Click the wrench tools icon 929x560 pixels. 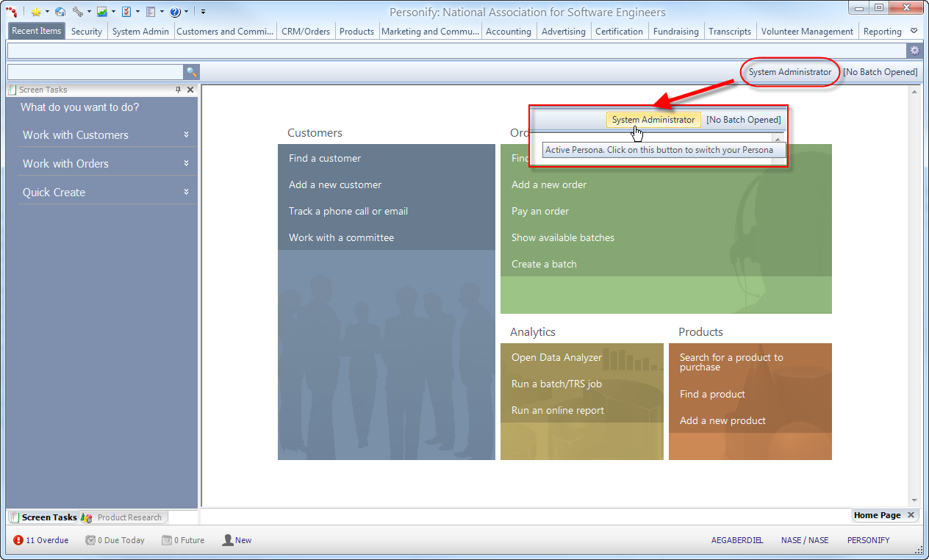(78, 12)
